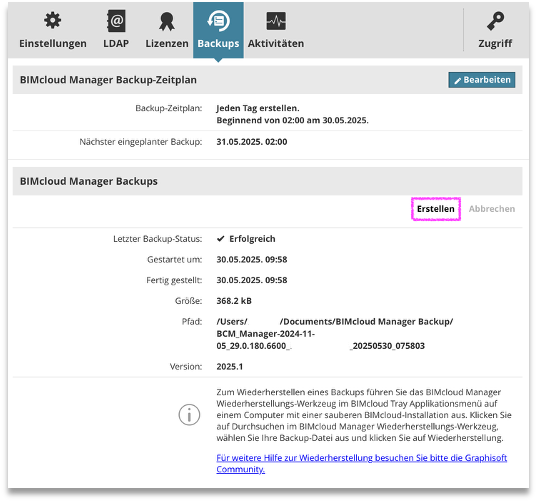The height and width of the screenshot is (502, 538).
Task: Open the Lizenzen ribbon badge icon
Action: pos(167,21)
